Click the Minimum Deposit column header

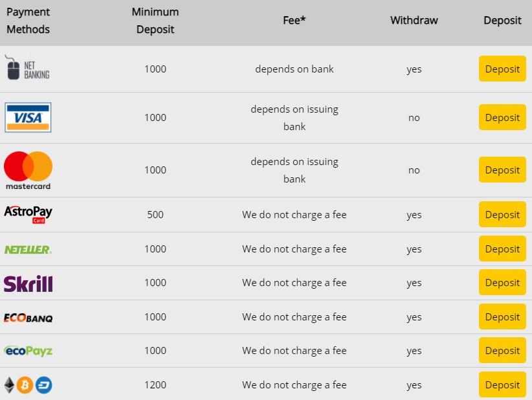[155, 21]
